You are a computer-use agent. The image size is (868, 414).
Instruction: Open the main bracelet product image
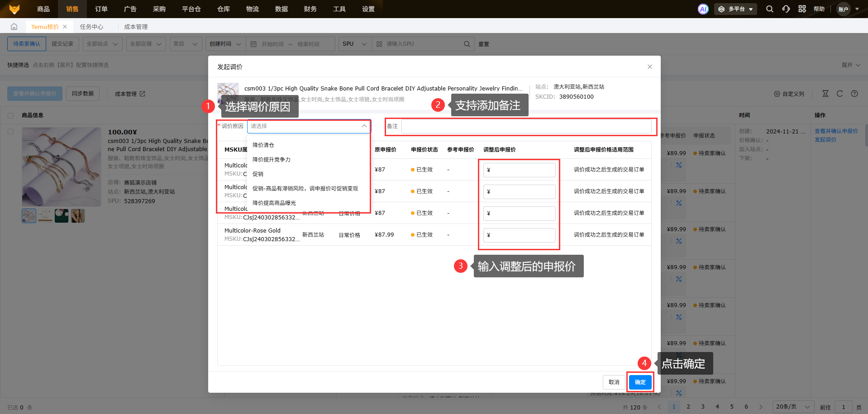(x=62, y=167)
